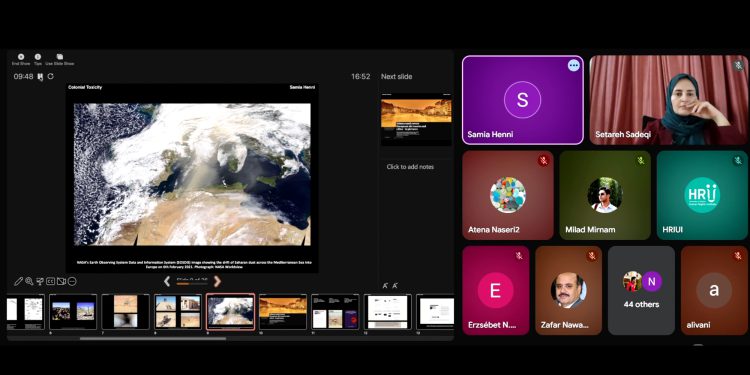Decrease the notes text size

[395, 286]
